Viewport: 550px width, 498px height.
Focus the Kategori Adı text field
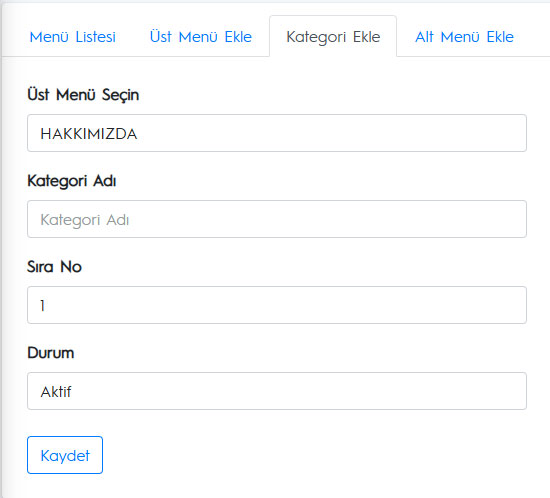tap(277, 219)
